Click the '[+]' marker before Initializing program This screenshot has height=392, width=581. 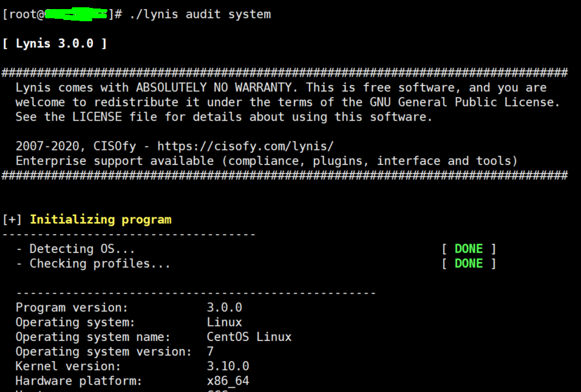tap(12, 220)
